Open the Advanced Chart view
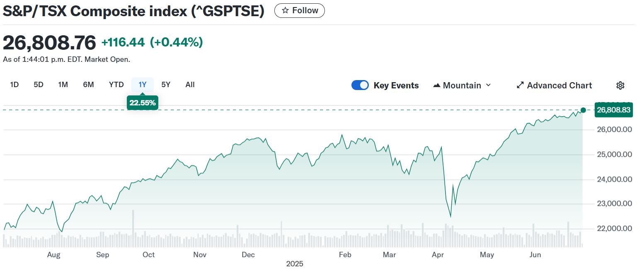The height and width of the screenshot is (273, 644). tap(559, 85)
